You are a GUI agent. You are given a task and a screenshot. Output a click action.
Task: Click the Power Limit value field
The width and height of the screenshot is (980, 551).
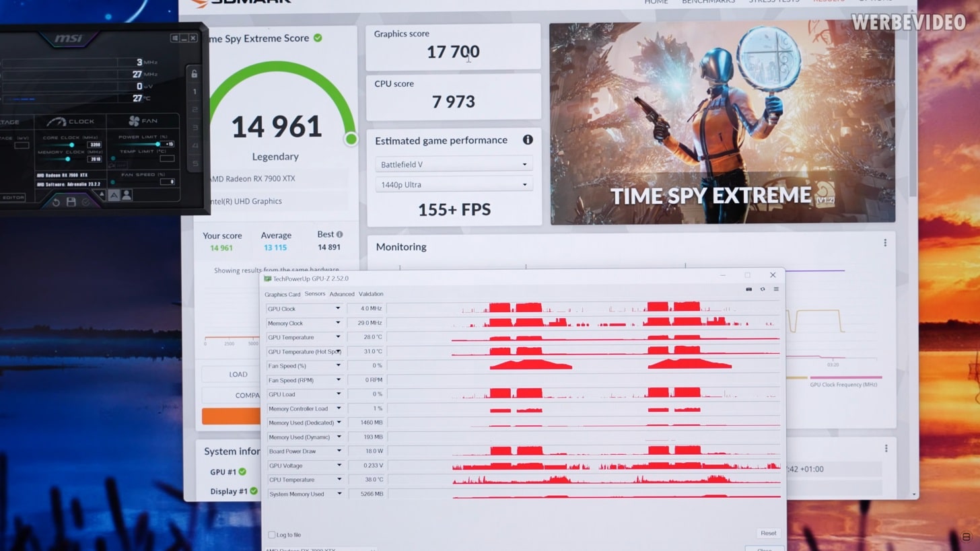[168, 144]
